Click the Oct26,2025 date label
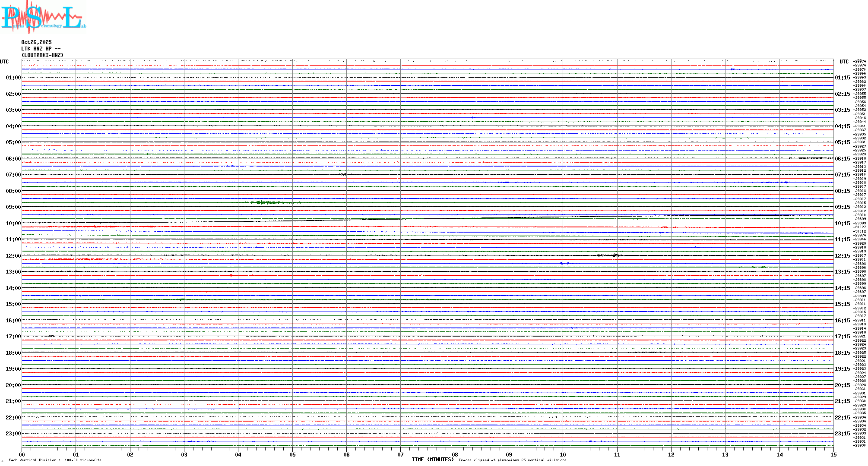This screenshot has height=466, width=868. tap(36, 42)
